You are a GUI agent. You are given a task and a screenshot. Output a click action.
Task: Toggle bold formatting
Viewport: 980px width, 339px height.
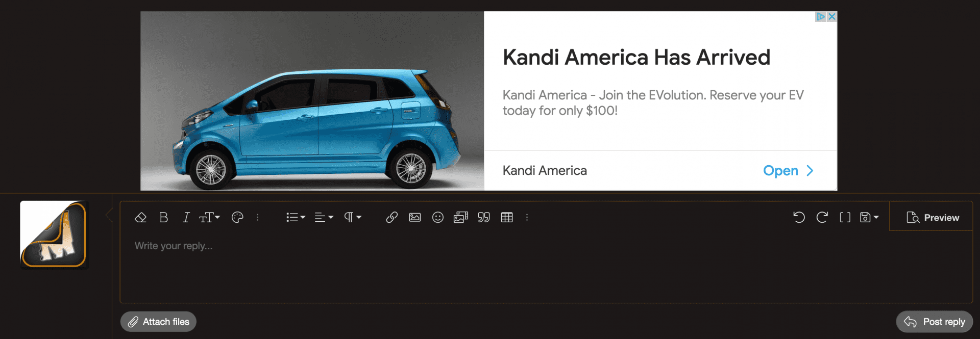pos(163,218)
